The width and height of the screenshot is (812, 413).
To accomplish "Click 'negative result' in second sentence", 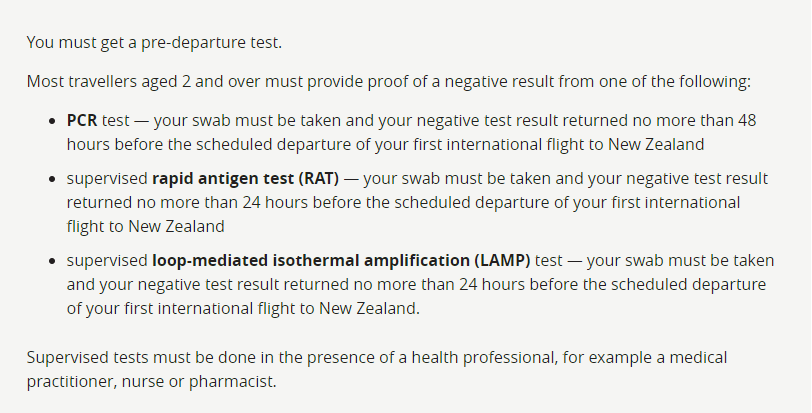I will coord(499,82).
